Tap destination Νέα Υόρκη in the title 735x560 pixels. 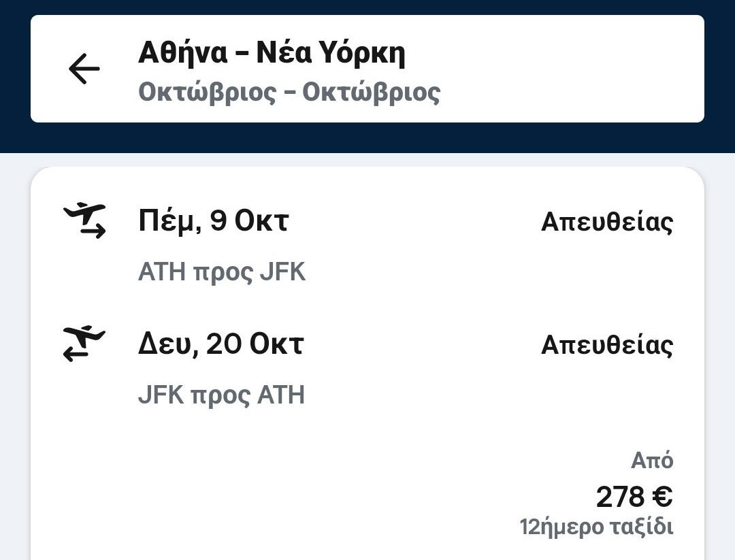pos(331,53)
